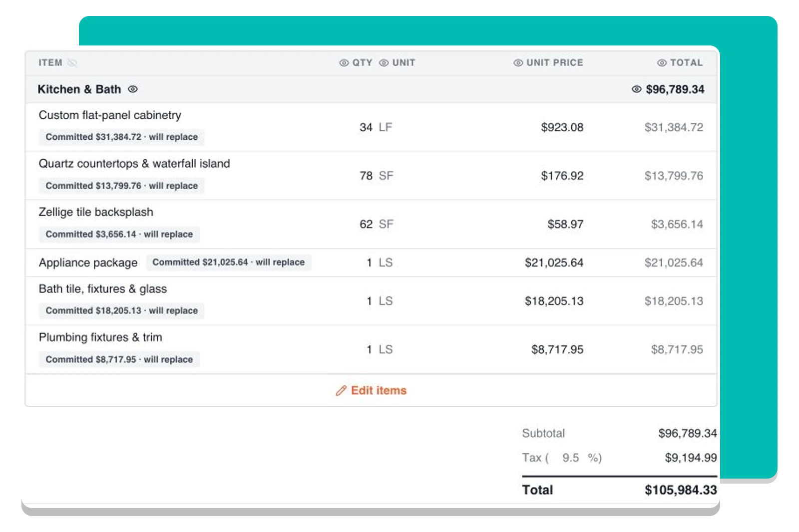Click Committed $18,205.13 will replace badge
Image resolution: width=799 pixels, height=532 pixels.
[122, 310]
